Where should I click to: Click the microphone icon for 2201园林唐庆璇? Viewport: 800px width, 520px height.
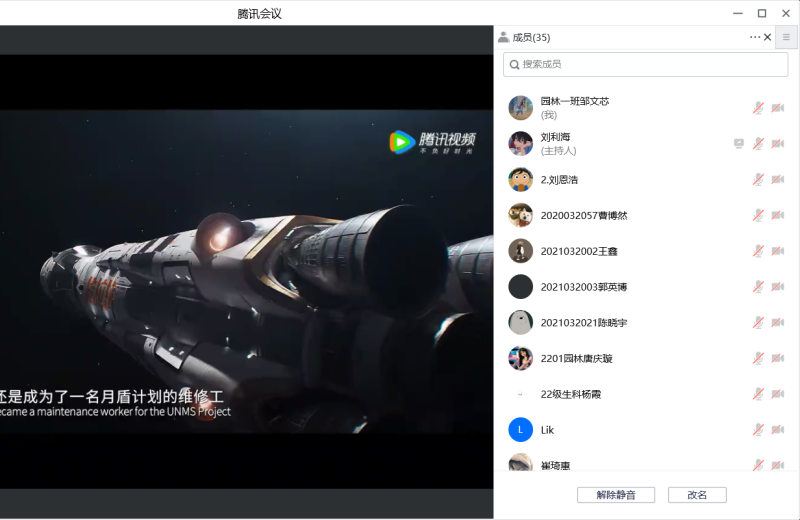[x=758, y=358]
